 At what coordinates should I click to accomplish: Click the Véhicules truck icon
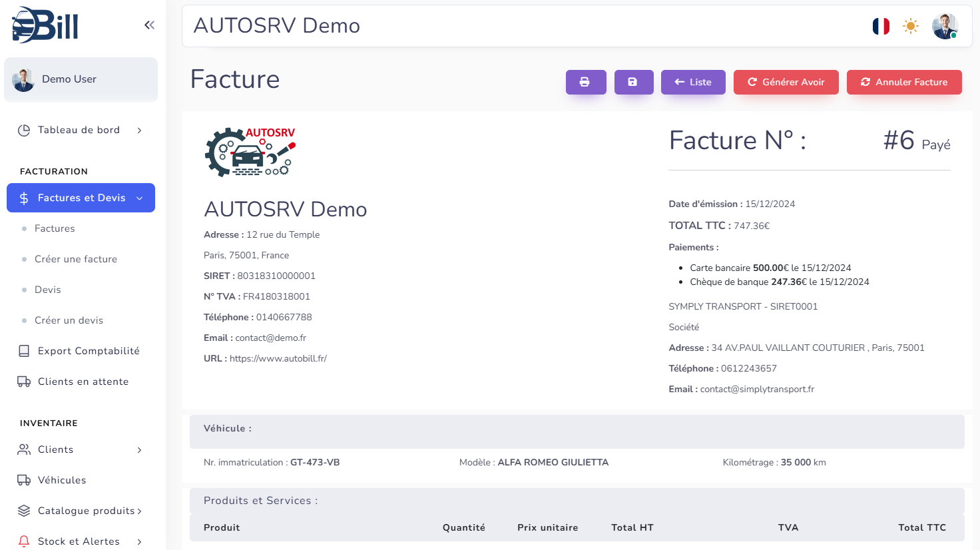point(24,480)
